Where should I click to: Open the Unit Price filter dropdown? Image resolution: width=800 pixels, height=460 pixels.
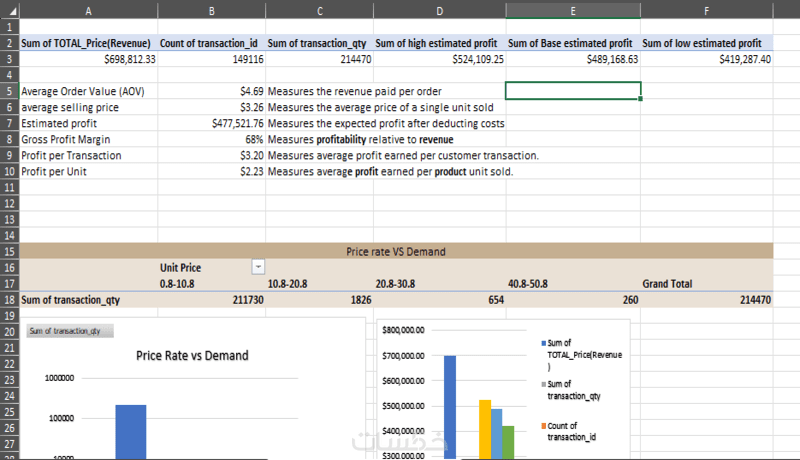259,267
